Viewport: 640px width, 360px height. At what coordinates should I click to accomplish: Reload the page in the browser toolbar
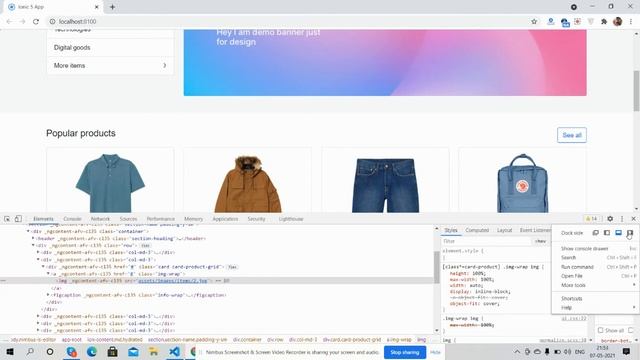[36, 22]
